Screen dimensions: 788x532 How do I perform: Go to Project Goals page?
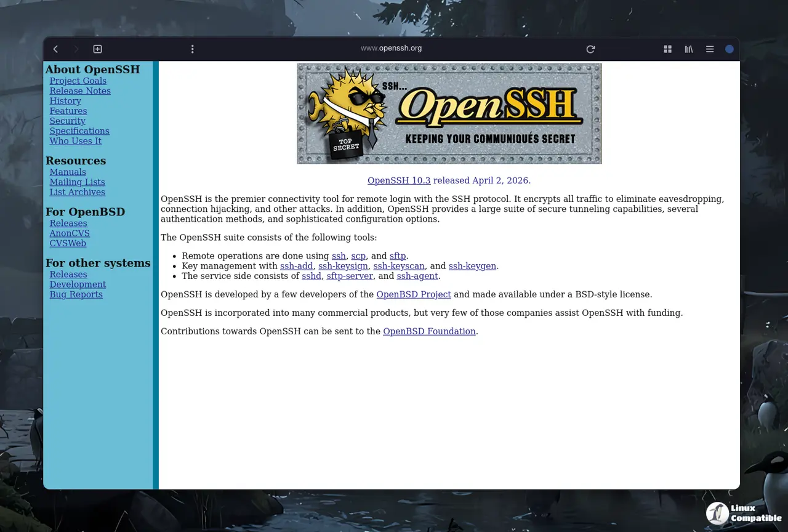(x=78, y=81)
